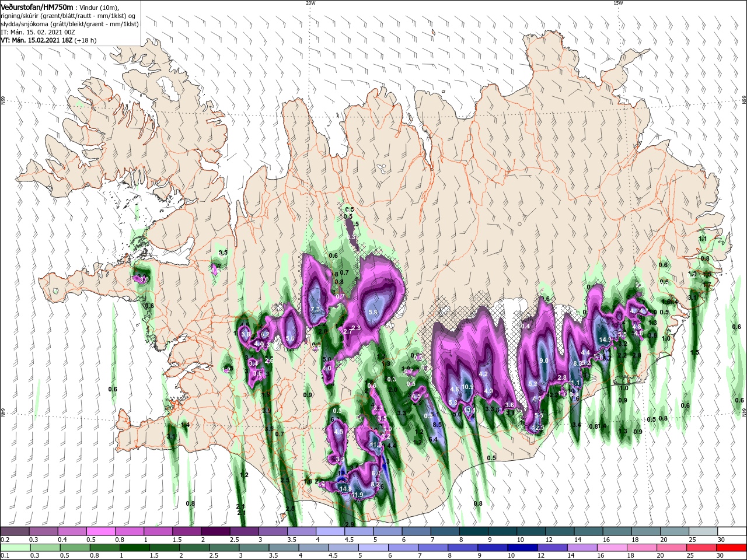Select the 'IT: Mán. 15. 02. 2021 00Z' line
Screen dimensions: 747x560
[39, 33]
